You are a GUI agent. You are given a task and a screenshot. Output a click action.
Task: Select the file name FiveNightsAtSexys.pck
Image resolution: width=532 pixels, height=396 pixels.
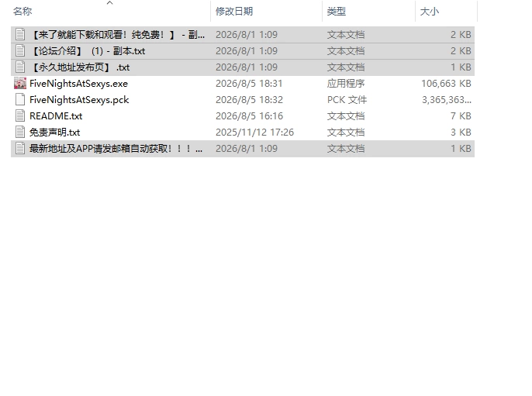point(79,100)
